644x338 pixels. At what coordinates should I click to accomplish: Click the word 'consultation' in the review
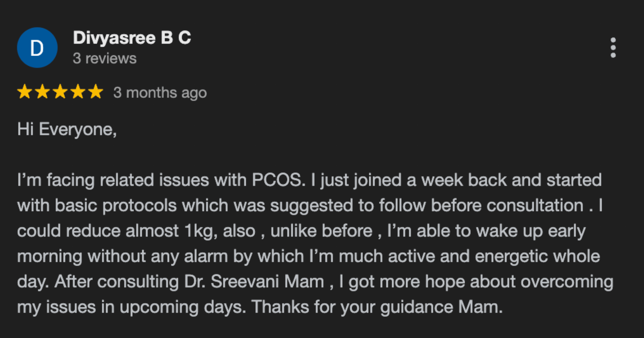click(x=535, y=205)
